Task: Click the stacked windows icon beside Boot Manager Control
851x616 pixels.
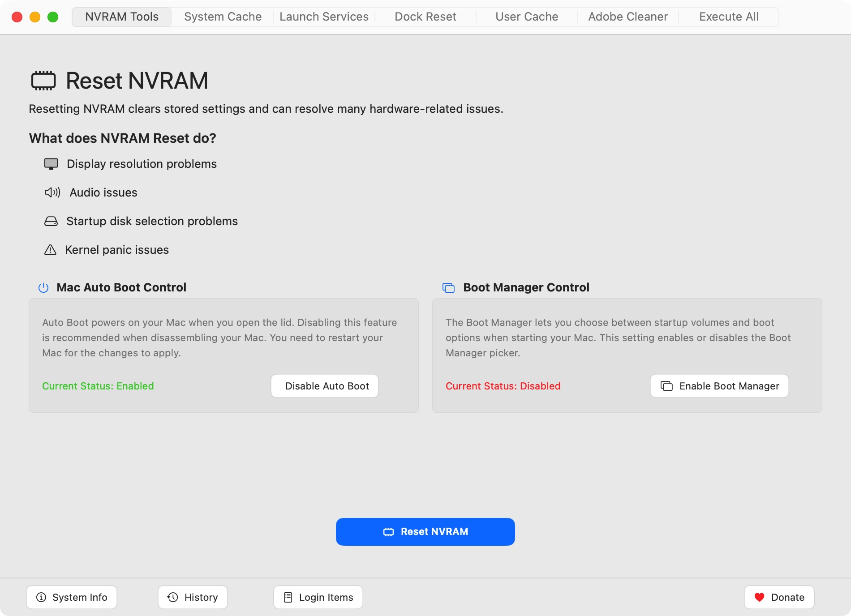Action: [x=448, y=288]
